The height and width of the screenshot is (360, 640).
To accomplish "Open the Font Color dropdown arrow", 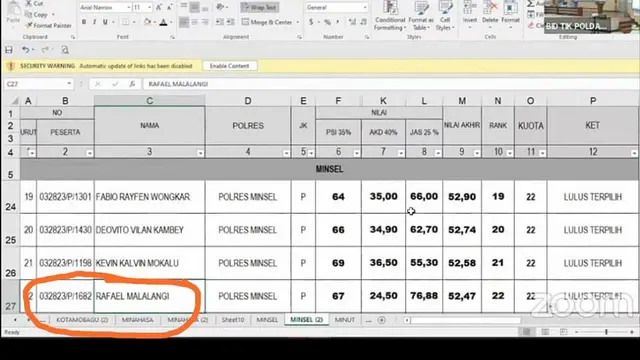I will point(171,22).
